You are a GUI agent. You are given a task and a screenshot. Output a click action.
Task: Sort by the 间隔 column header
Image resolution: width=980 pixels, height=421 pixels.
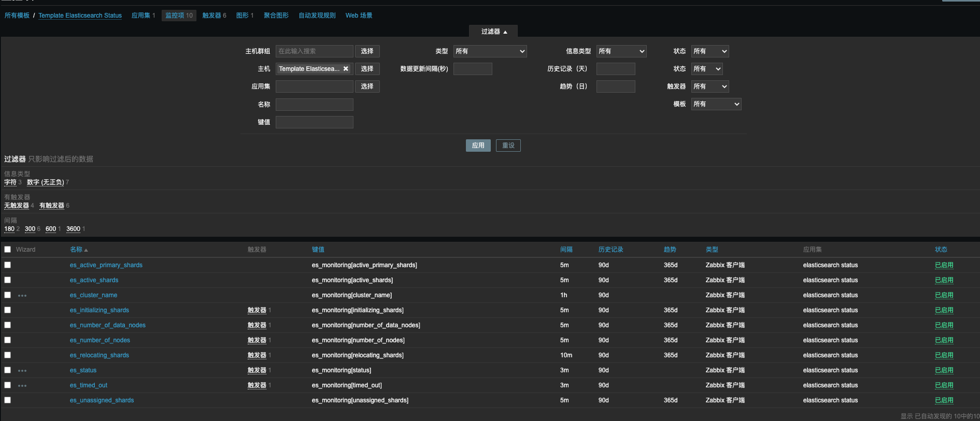click(566, 250)
